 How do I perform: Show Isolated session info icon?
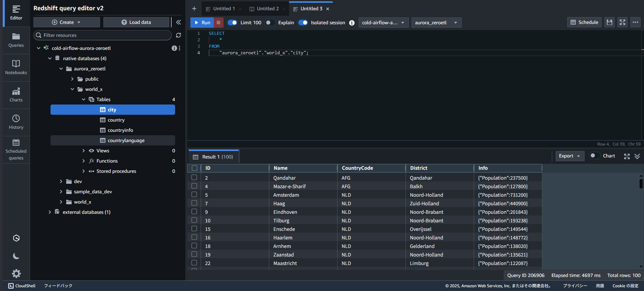(352, 23)
